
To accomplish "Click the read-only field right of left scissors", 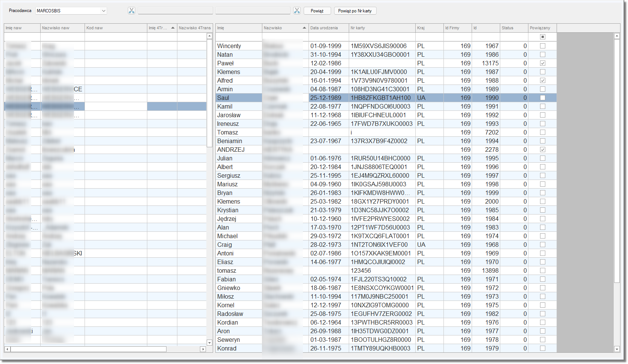I will [176, 11].
